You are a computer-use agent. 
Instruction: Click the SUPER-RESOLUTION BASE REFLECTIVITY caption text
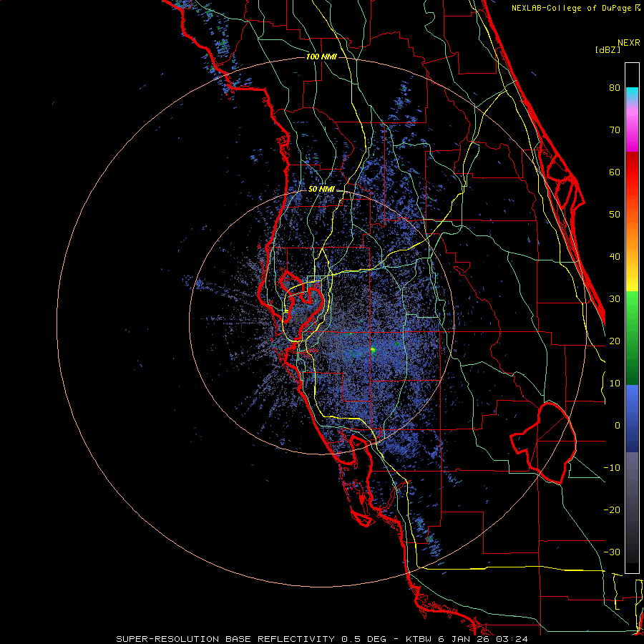coord(225,639)
